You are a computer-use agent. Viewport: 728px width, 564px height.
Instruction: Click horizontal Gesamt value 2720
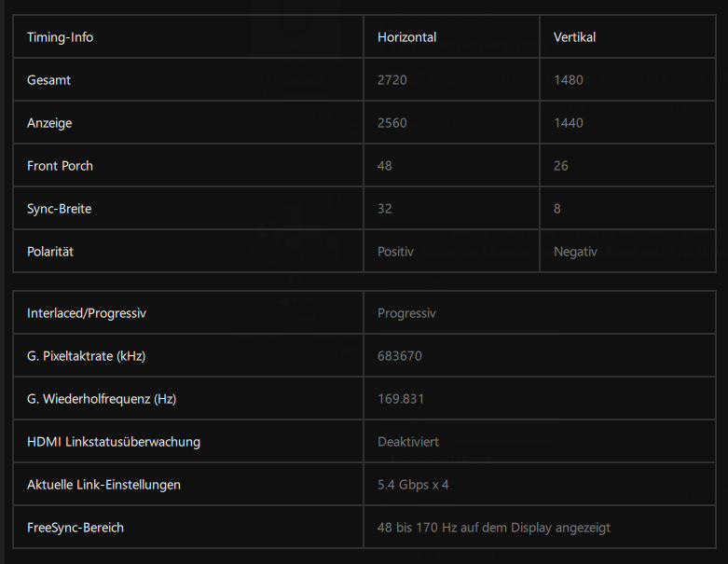pyautogui.click(x=391, y=80)
